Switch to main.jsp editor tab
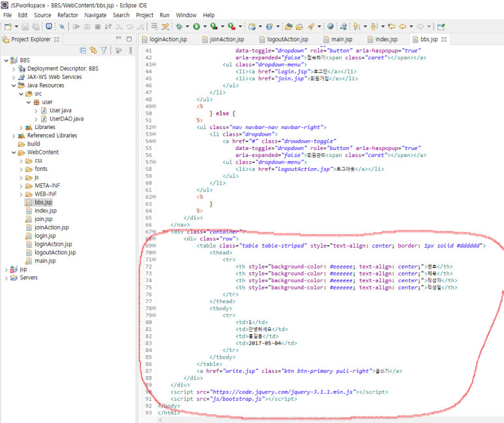The height and width of the screenshot is (423, 504). (x=338, y=39)
